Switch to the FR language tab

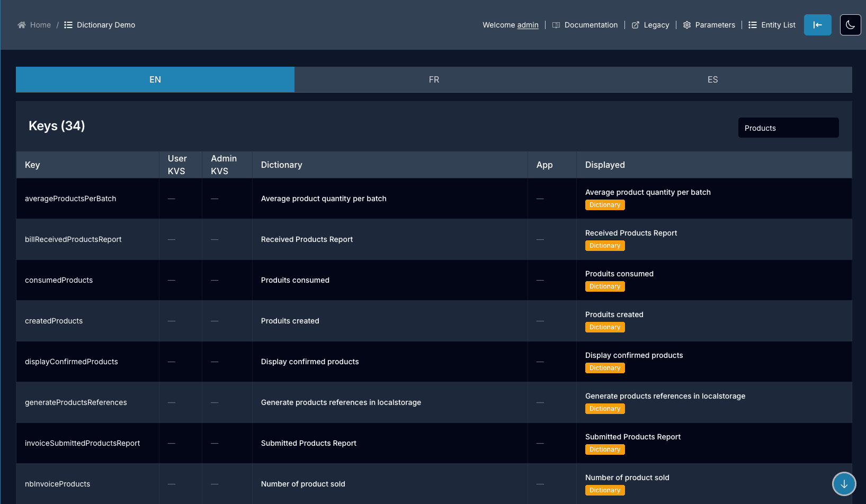(434, 79)
